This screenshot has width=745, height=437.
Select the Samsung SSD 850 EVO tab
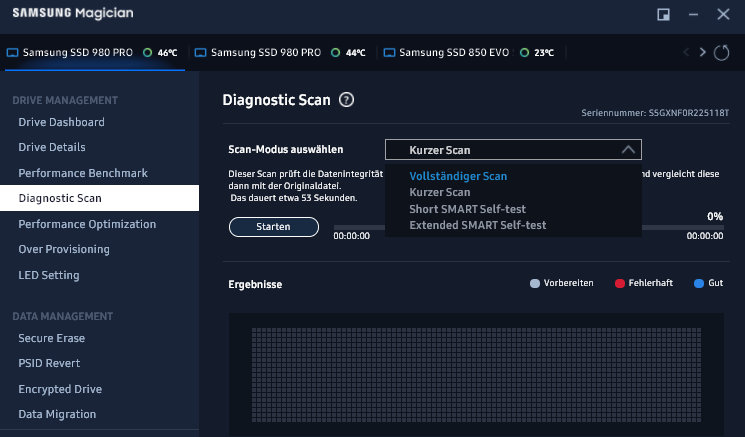(x=471, y=52)
